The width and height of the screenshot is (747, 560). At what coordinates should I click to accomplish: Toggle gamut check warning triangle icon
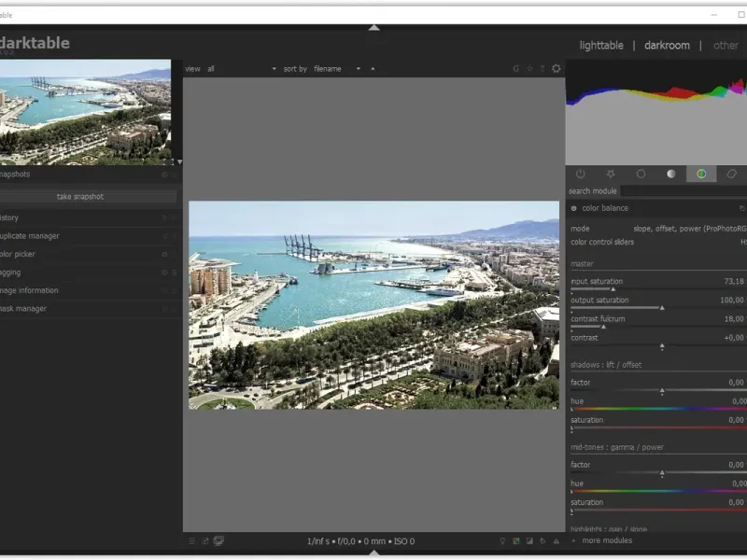[556, 541]
